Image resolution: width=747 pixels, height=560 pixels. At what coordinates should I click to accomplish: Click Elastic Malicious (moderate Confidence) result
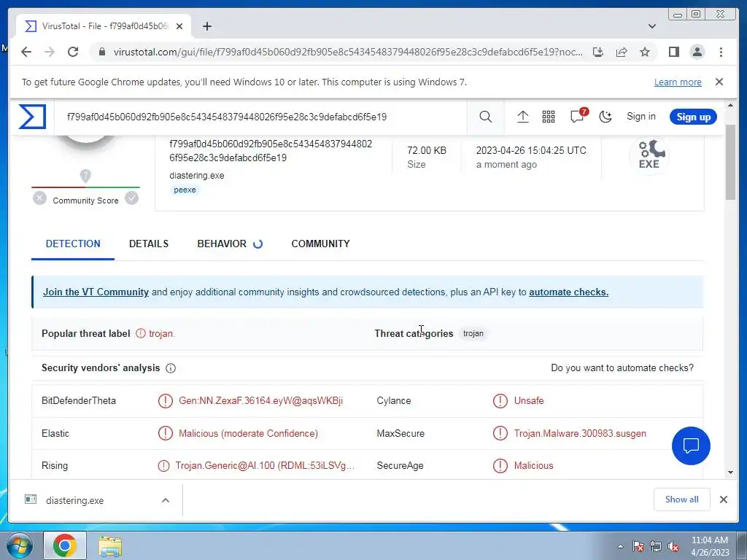(x=248, y=433)
